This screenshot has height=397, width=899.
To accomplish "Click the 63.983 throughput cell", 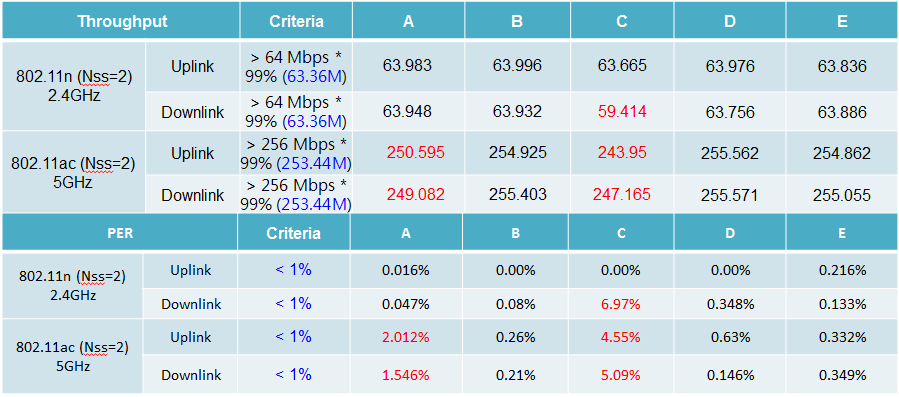I will pos(408,66).
